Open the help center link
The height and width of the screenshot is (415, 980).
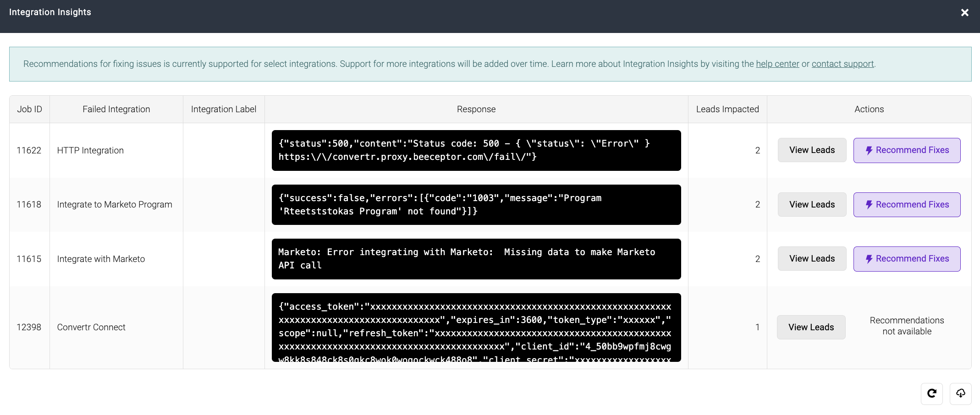[777, 64]
